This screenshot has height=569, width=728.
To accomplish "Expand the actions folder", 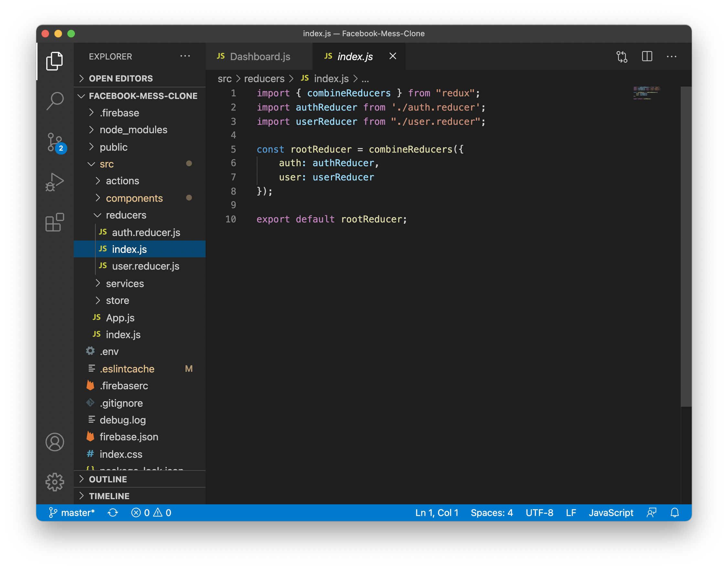I will coord(139,181).
